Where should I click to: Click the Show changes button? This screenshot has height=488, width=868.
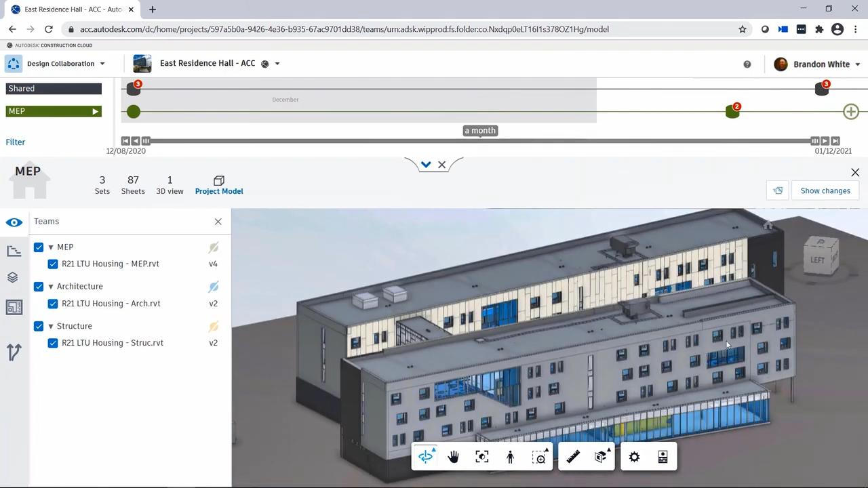tap(825, 190)
